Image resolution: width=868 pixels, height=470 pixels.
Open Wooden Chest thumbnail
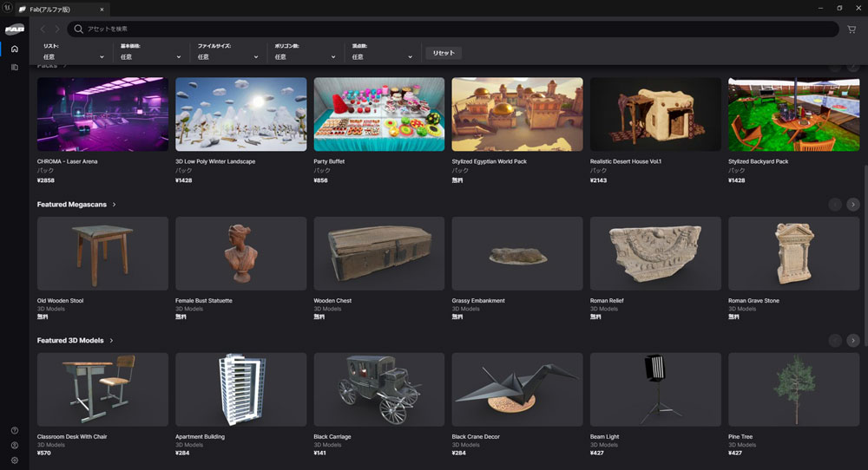(379, 253)
